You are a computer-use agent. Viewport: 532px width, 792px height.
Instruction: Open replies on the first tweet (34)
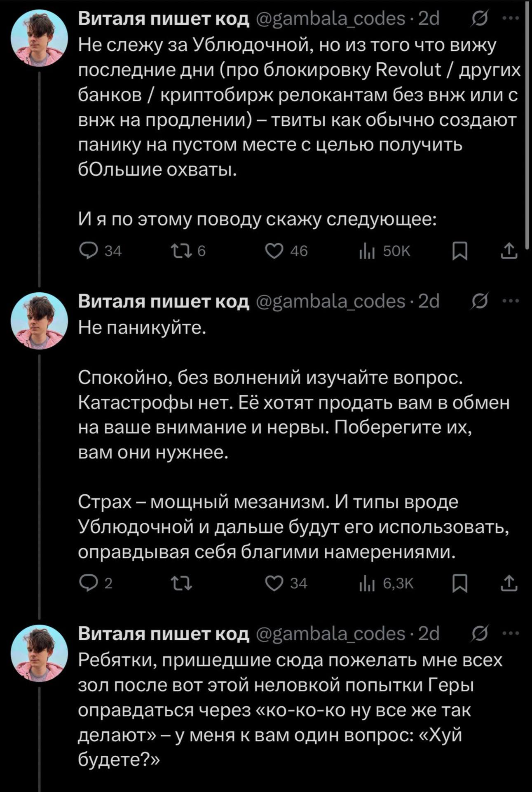pyautogui.click(x=100, y=251)
